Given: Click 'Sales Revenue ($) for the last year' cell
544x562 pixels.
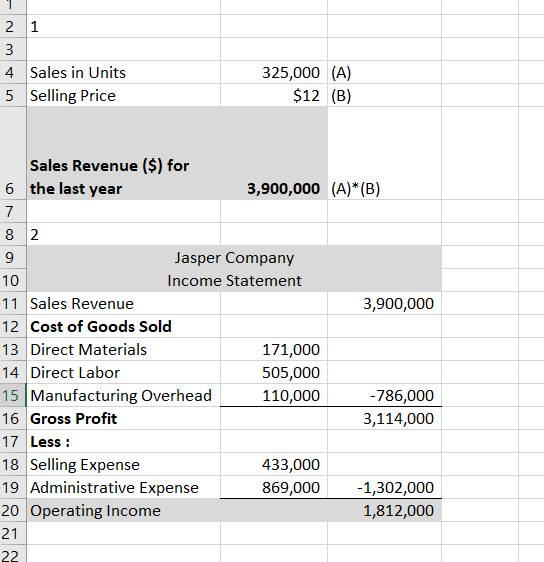Looking at the screenshot, I should tap(124, 153).
